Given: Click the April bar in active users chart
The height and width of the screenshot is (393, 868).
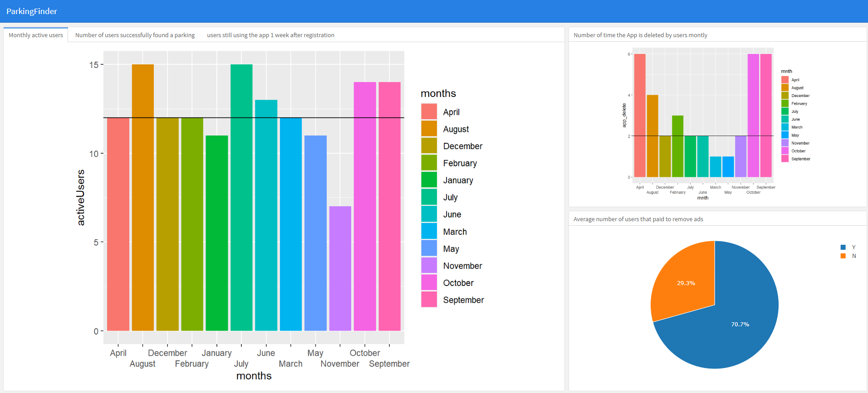Looking at the screenshot, I should pyautogui.click(x=118, y=224).
